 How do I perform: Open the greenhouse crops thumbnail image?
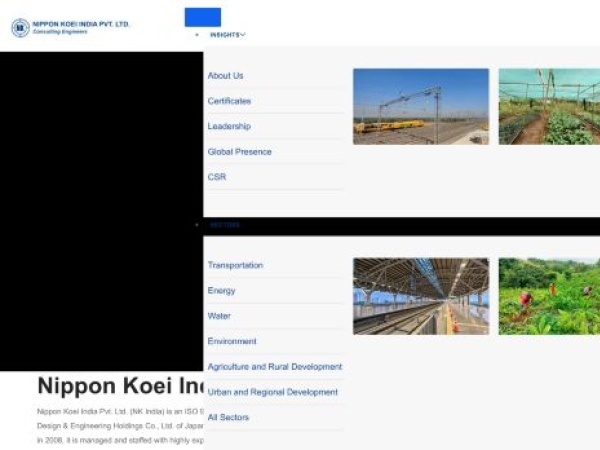pos(549,106)
